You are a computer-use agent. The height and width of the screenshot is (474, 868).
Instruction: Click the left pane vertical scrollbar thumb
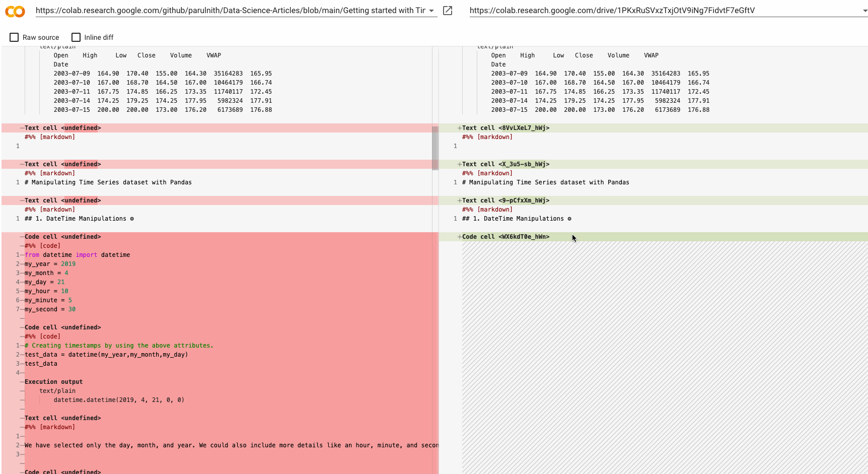pyautogui.click(x=435, y=148)
